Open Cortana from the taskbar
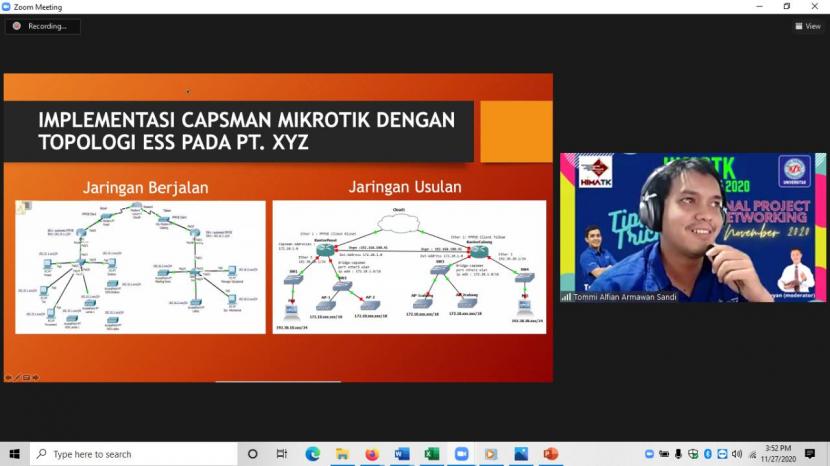Viewport: 830px width, 466px height. point(252,454)
